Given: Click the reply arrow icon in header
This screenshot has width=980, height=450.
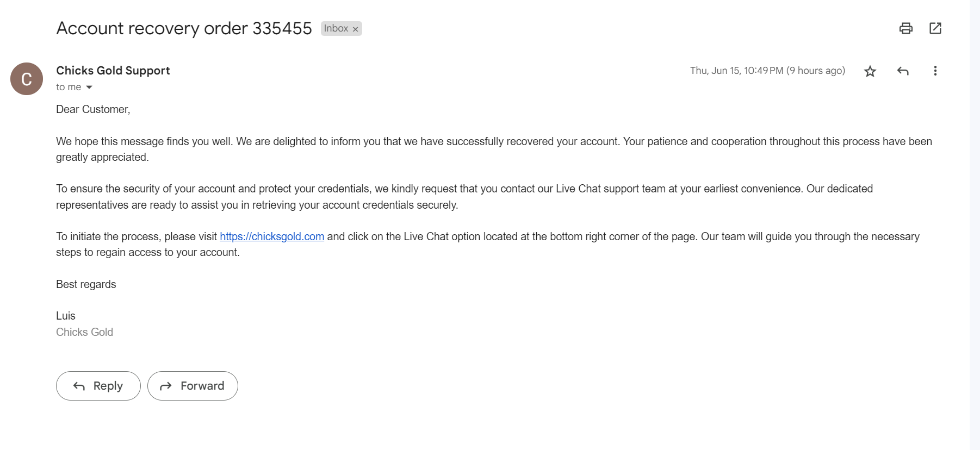Looking at the screenshot, I should click(903, 71).
